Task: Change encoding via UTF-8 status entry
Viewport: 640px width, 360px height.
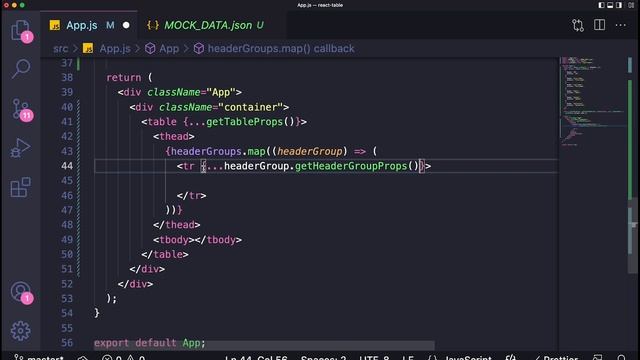Action: (x=374, y=358)
